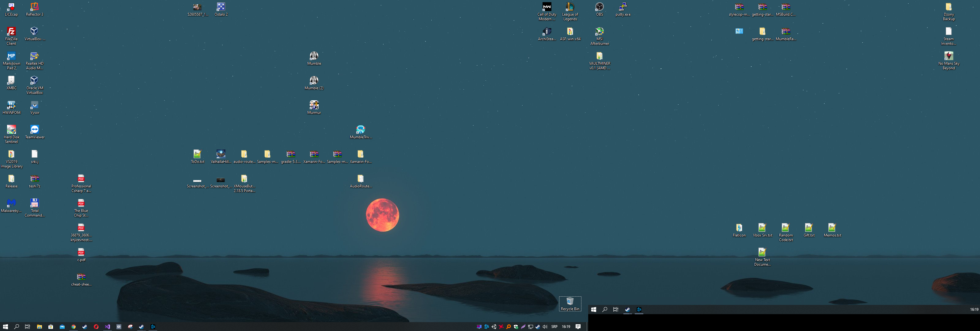Select the putty.exe icon
The image size is (980, 331).
point(623,10)
